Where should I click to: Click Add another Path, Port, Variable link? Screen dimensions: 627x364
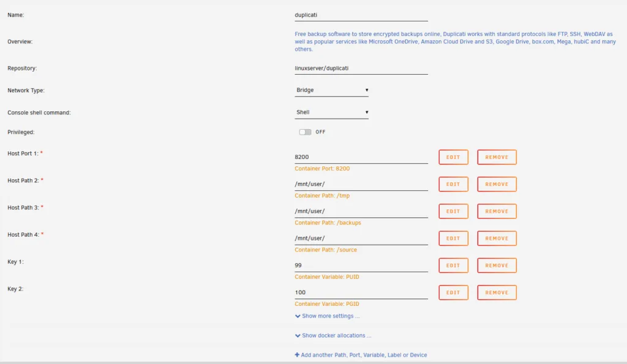(361, 355)
